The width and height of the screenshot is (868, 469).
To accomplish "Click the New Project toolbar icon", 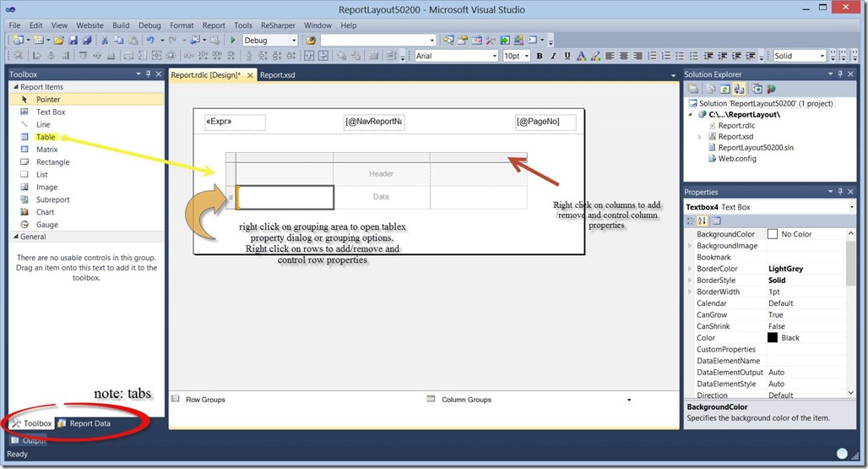I will click(x=19, y=40).
